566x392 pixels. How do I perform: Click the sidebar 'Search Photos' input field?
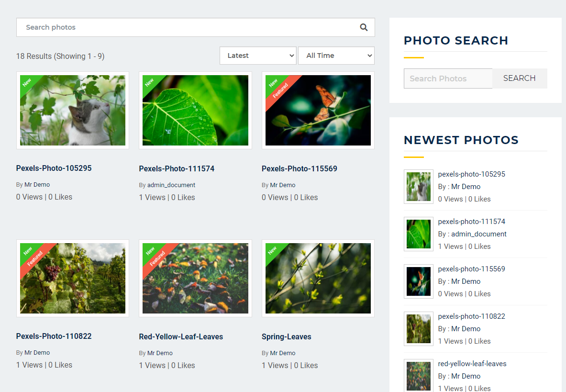coord(448,78)
